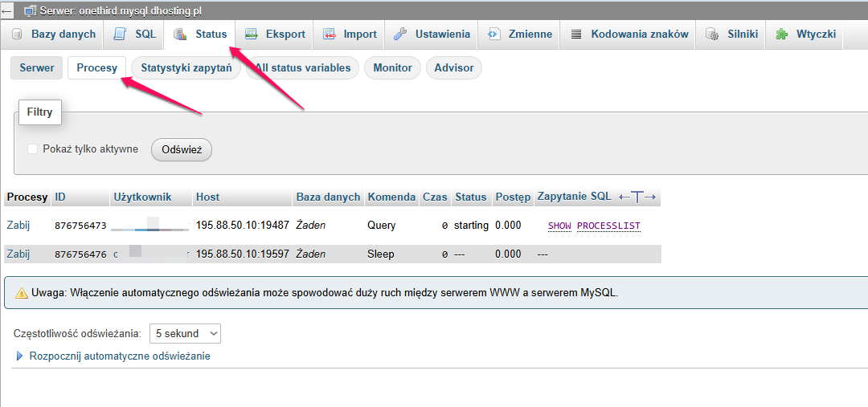Click the SHOW keyword in the query
868x407 pixels.
[x=559, y=226]
